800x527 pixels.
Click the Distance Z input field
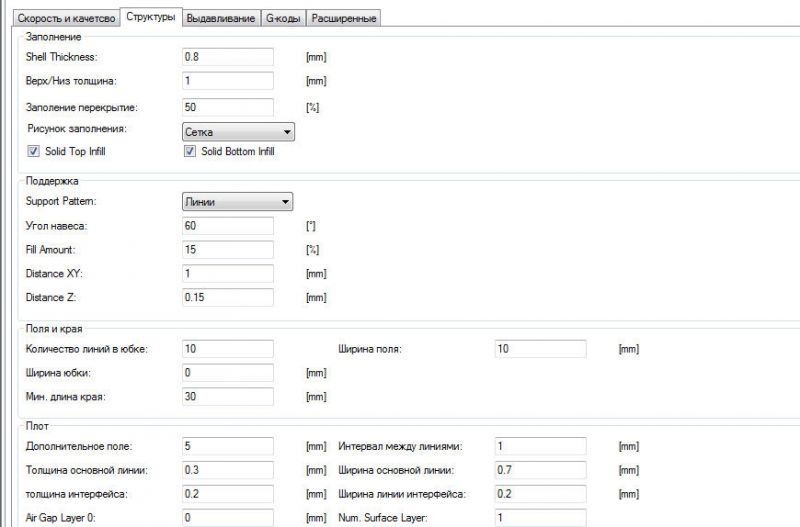tap(228, 297)
